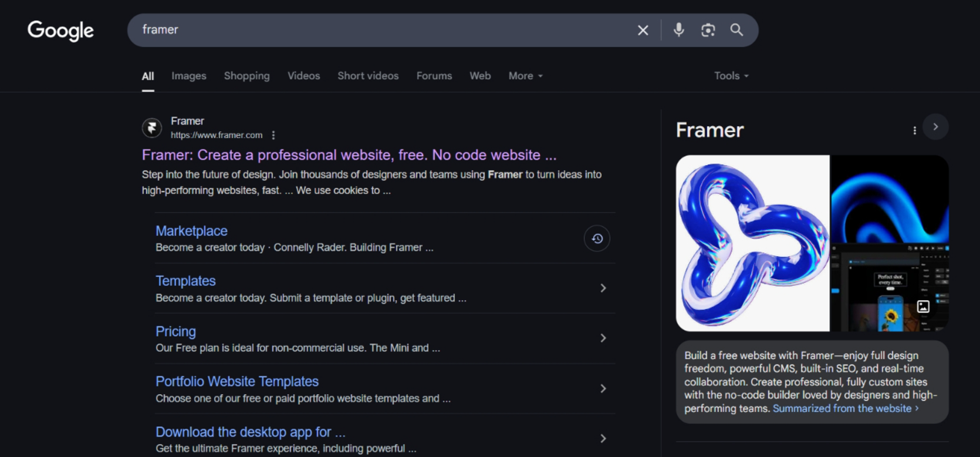Switch to the Web tab
Image resolution: width=980 pixels, height=457 pixels.
click(480, 76)
